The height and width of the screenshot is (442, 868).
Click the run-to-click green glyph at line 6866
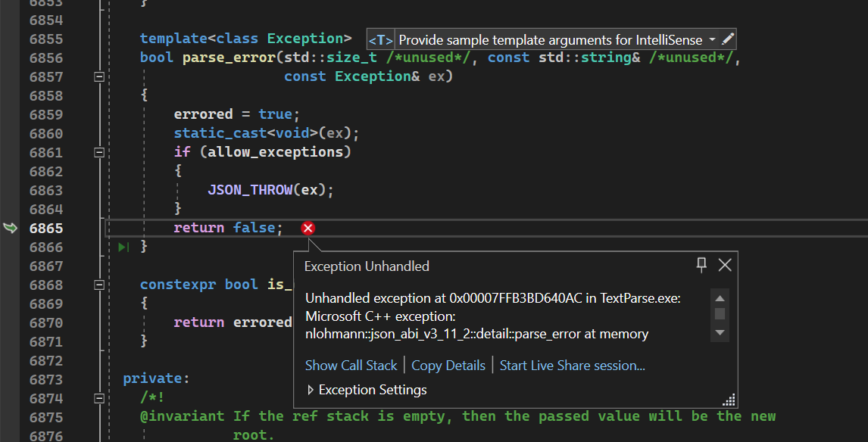pos(123,247)
